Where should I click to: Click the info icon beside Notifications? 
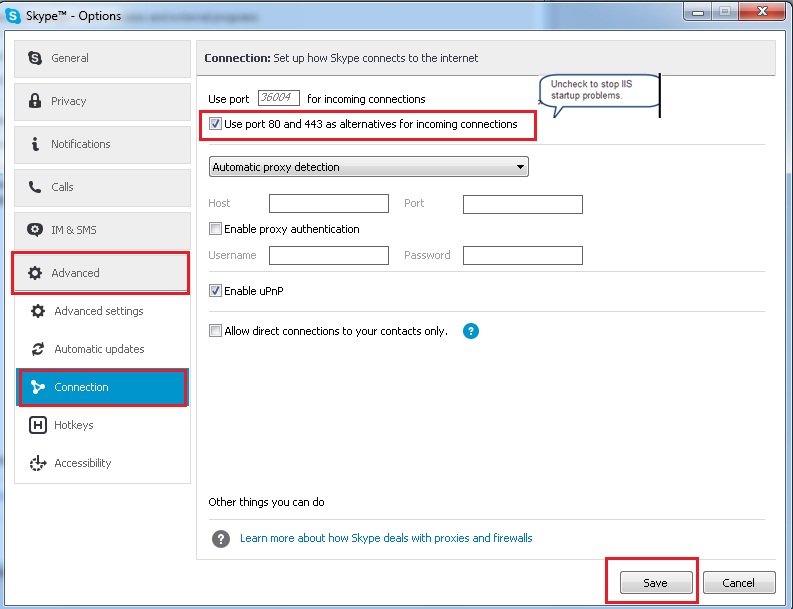point(35,144)
